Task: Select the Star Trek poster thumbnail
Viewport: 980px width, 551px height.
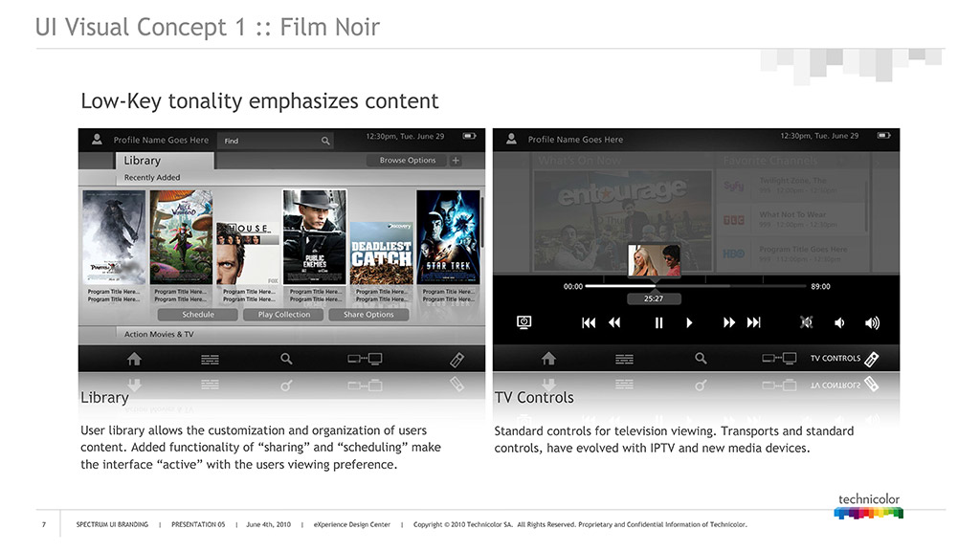Action: (448, 236)
